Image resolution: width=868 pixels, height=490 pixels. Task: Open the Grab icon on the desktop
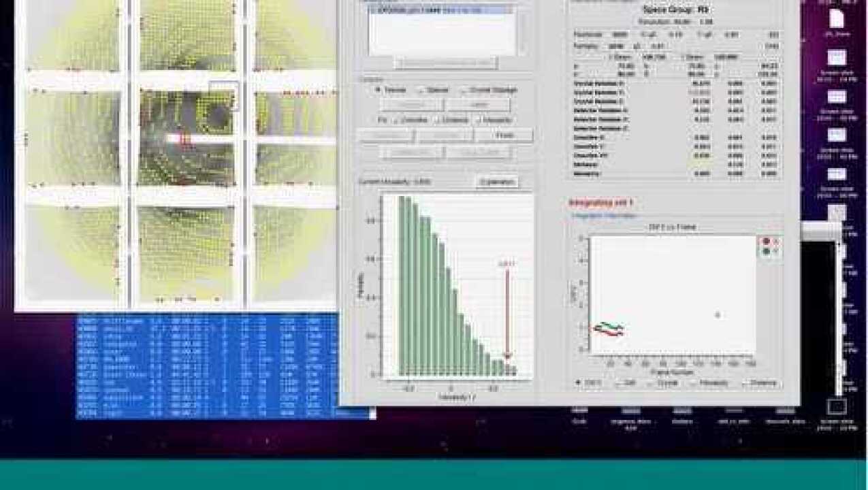(x=579, y=411)
